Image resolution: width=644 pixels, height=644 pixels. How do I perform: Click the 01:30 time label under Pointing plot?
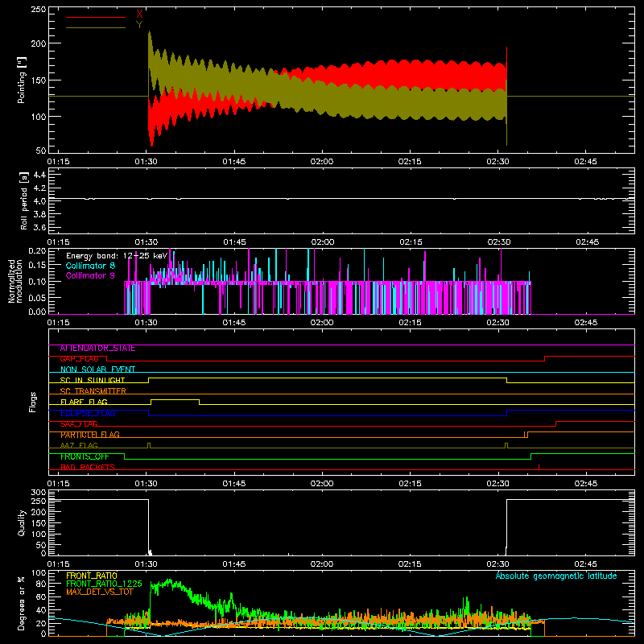147,162
